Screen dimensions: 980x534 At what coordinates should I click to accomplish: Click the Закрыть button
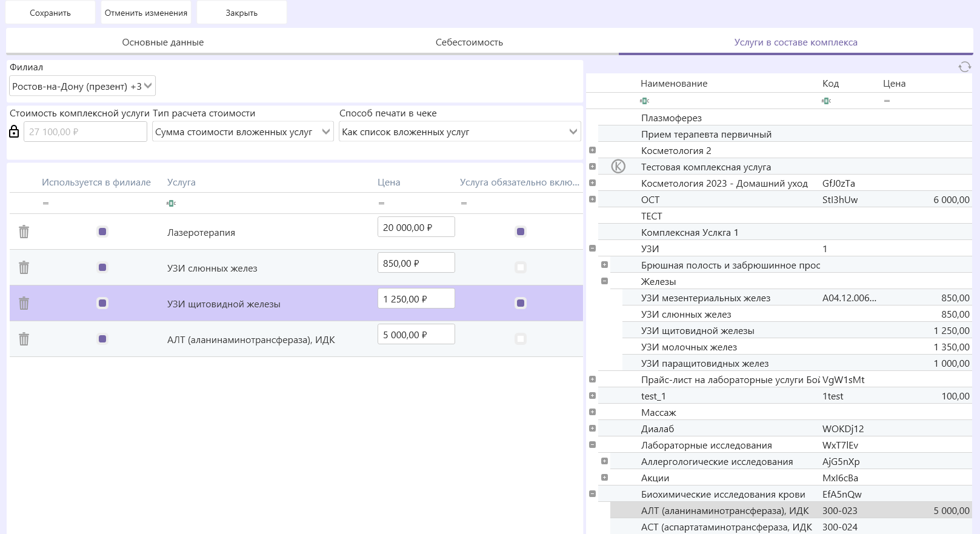pyautogui.click(x=242, y=13)
